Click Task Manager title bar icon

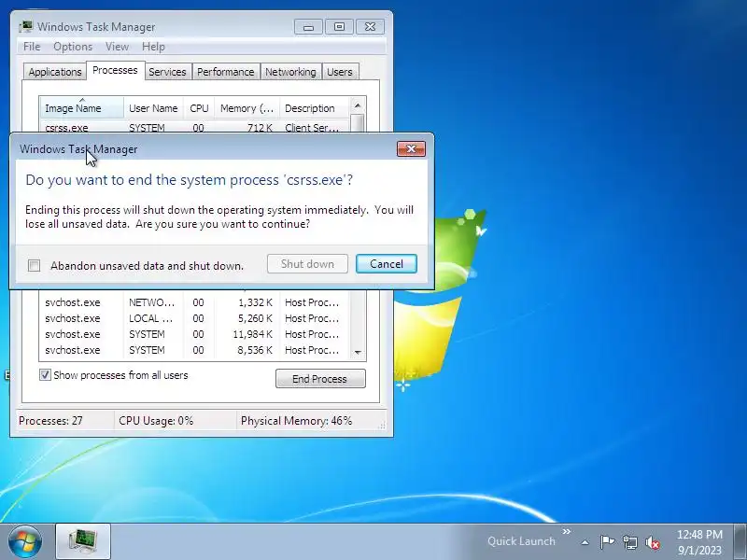[x=26, y=27]
